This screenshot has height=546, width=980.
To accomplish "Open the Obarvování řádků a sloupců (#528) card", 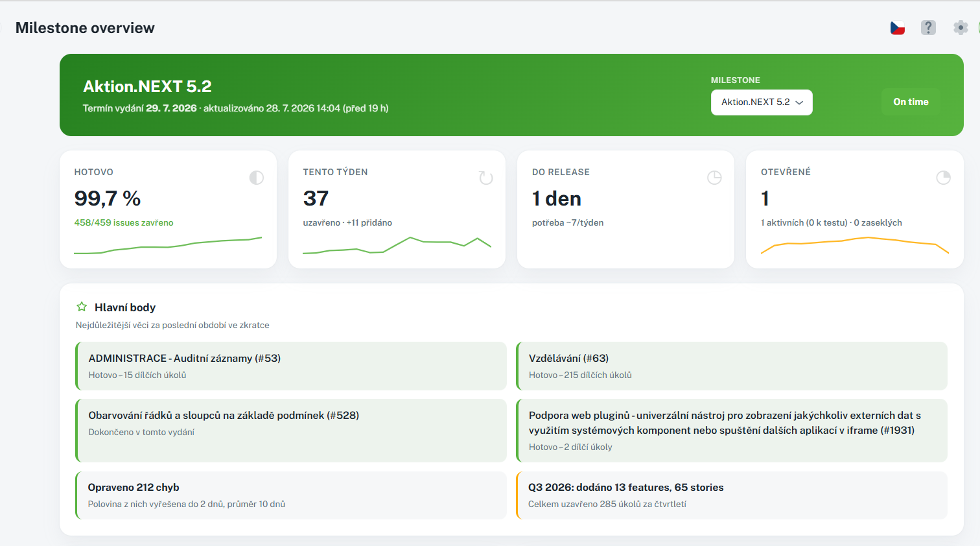I will (x=291, y=431).
